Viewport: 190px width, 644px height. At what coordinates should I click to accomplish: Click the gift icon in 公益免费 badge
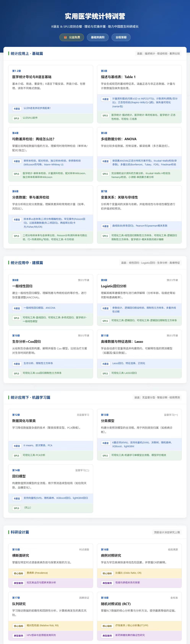point(65,38)
